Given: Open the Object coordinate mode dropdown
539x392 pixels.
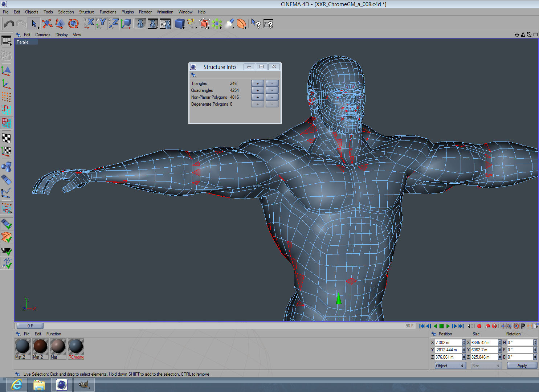Looking at the screenshot, I should [450, 366].
